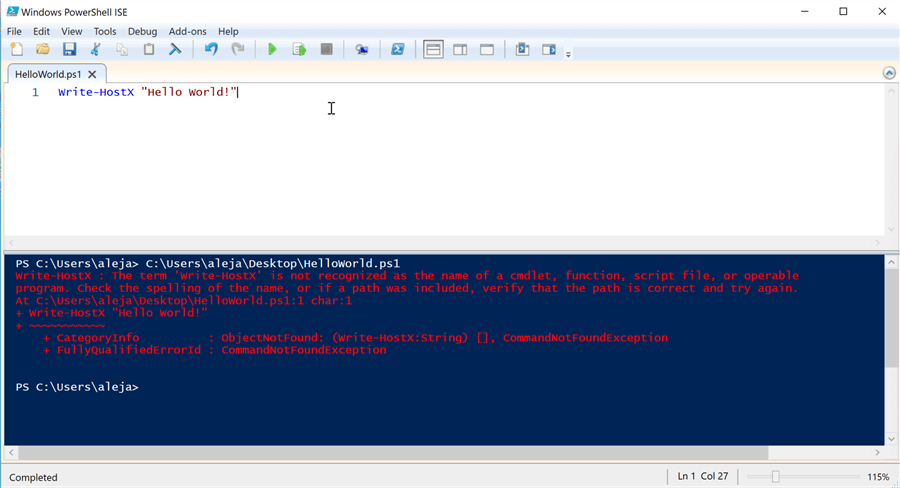Start PowerShell.exe console icon

[x=397, y=49]
